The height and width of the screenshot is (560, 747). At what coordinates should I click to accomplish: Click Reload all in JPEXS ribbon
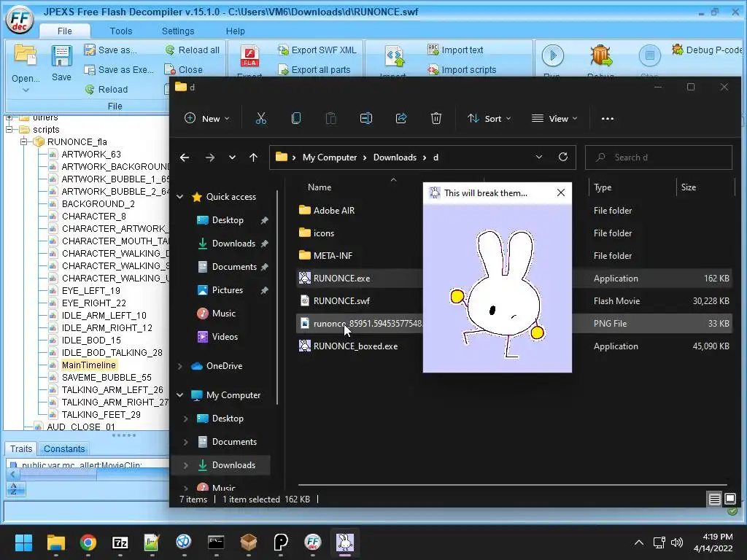(193, 50)
